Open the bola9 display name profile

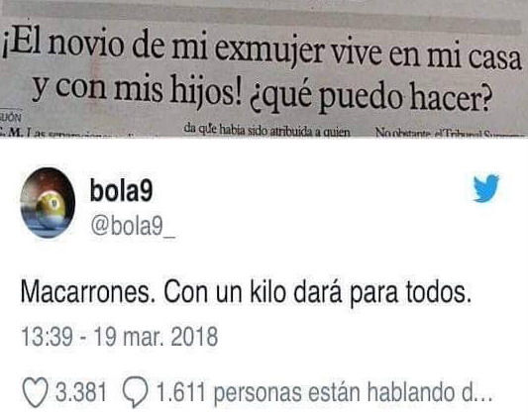point(121,190)
